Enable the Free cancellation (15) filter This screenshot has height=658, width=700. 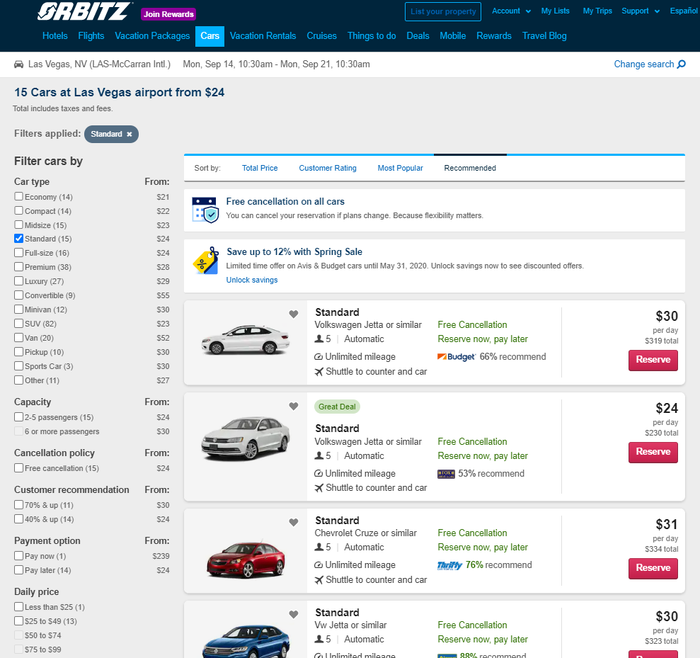tap(19, 468)
